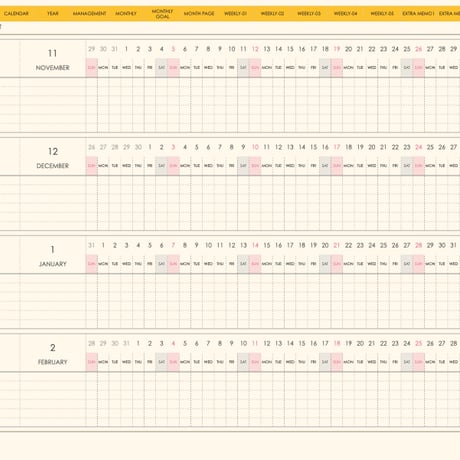
Task: Open the CALENDAR tab
Action: click(16, 14)
